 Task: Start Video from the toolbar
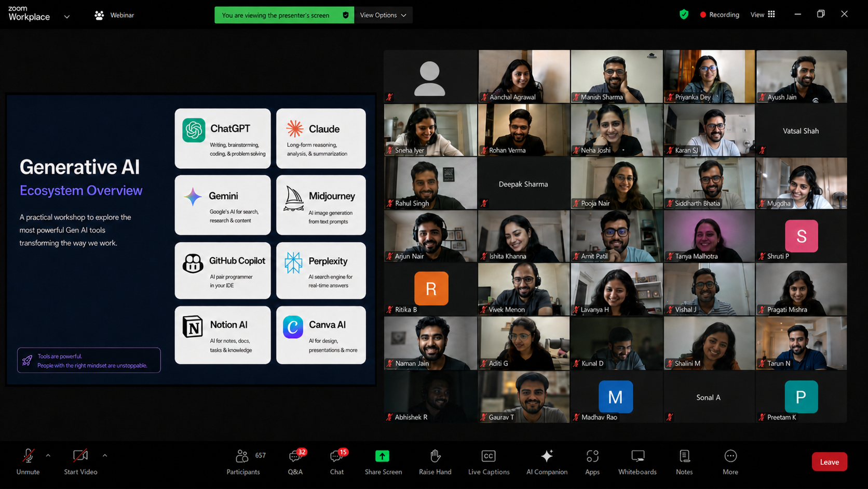pyautogui.click(x=80, y=461)
